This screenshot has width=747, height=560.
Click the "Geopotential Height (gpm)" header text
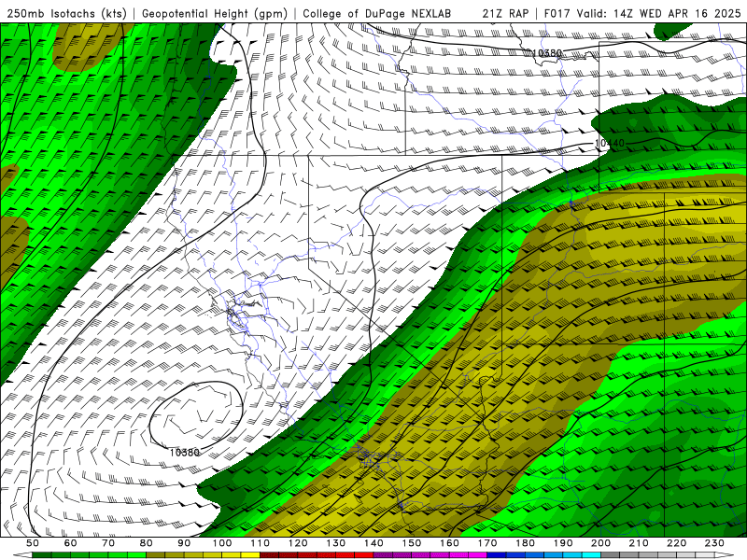coord(215,13)
